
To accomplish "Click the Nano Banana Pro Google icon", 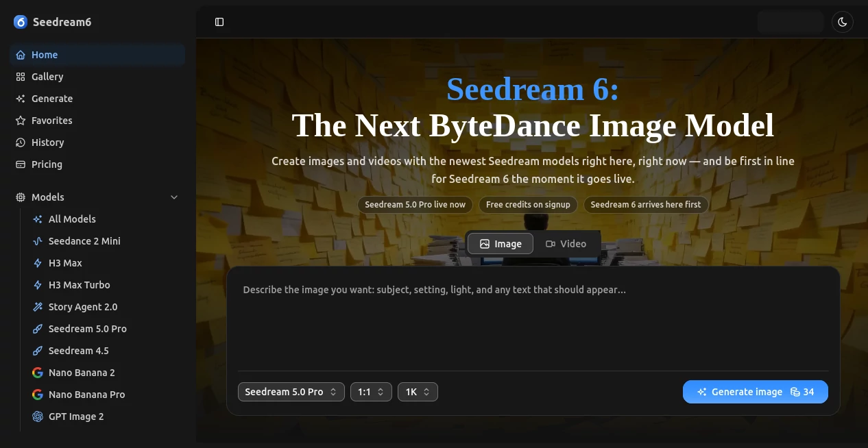I will tap(38, 395).
